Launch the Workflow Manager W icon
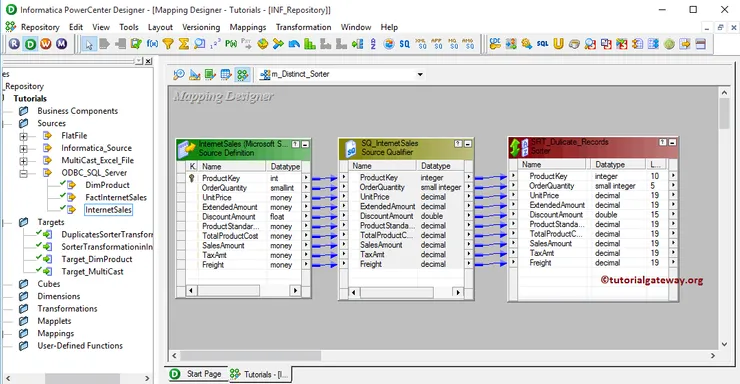 (46, 44)
